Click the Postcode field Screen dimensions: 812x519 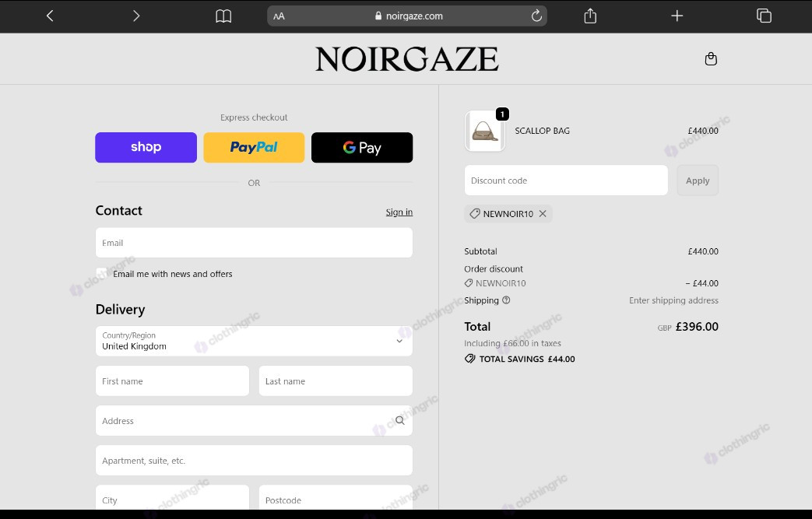336,498
